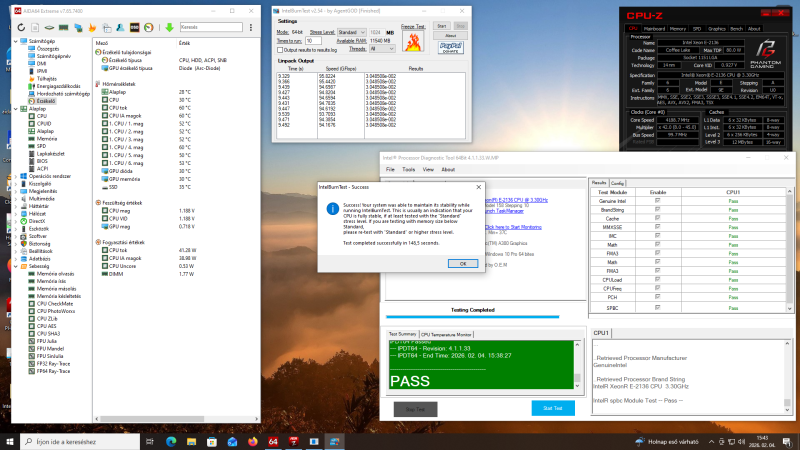Open the CPU Temperature Monitor tab
The image size is (800, 450).
[x=446, y=335]
